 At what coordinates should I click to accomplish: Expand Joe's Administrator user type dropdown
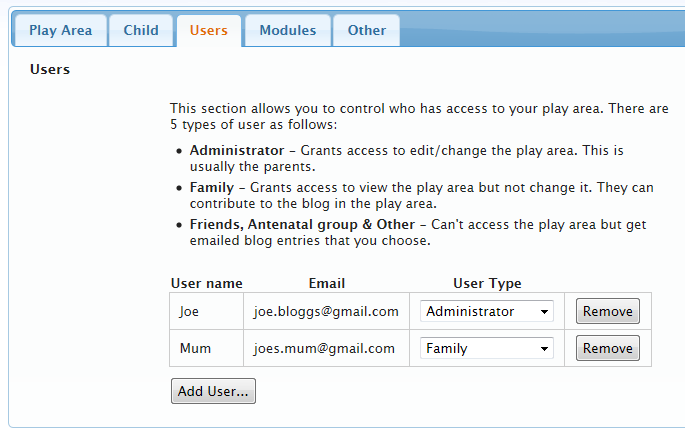[487, 311]
